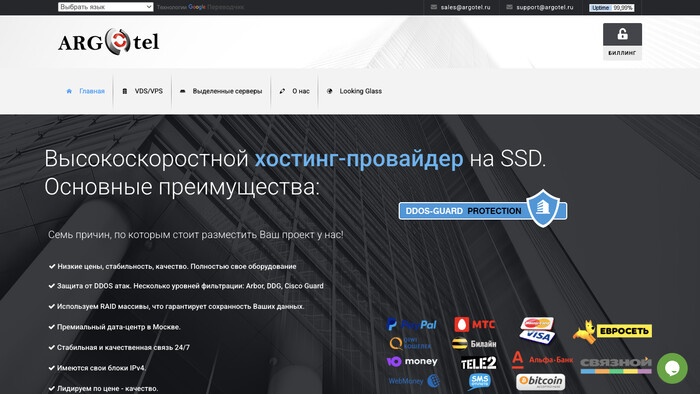This screenshot has height=394, width=700.
Task: Click the globe icon beside Looking Glass
Action: 329,91
